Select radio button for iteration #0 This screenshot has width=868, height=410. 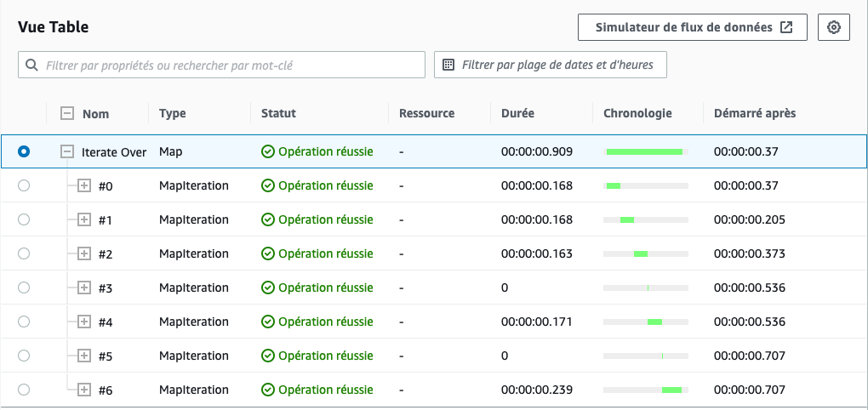tap(24, 186)
